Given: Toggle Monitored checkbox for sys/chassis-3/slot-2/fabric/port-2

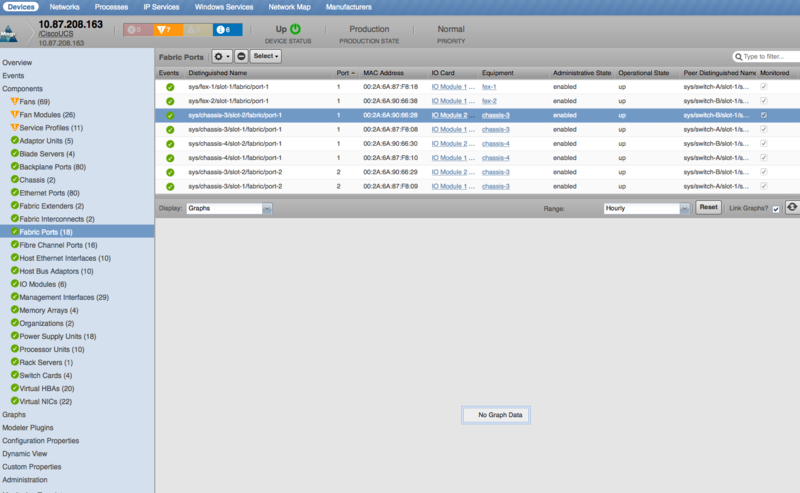Looking at the screenshot, I should pos(764,172).
